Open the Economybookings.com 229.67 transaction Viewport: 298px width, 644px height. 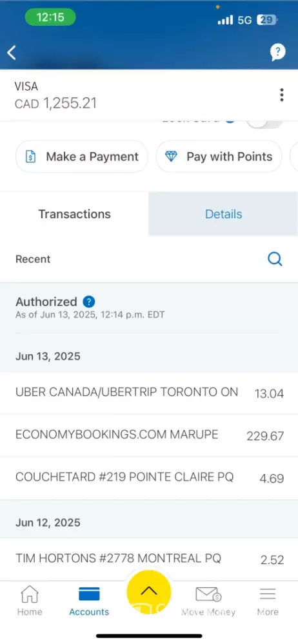pyautogui.click(x=149, y=435)
